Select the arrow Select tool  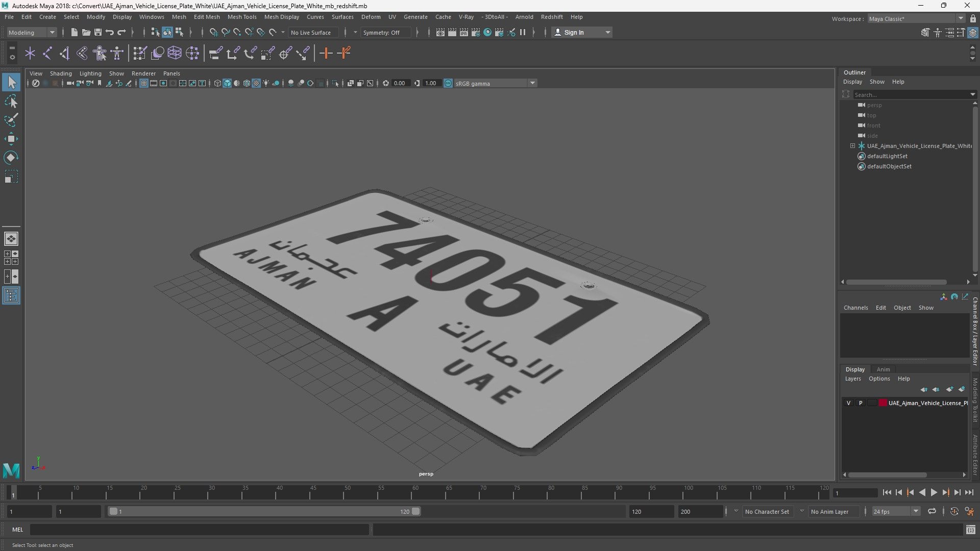click(11, 82)
